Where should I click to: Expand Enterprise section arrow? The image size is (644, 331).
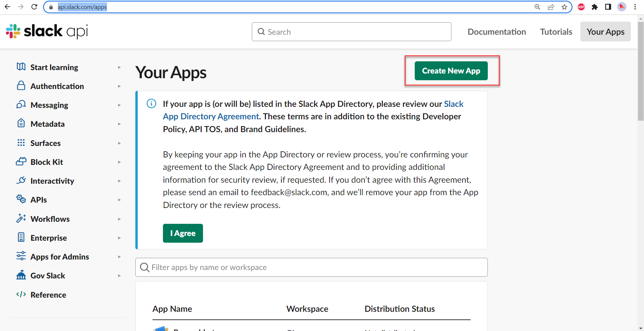point(119,238)
